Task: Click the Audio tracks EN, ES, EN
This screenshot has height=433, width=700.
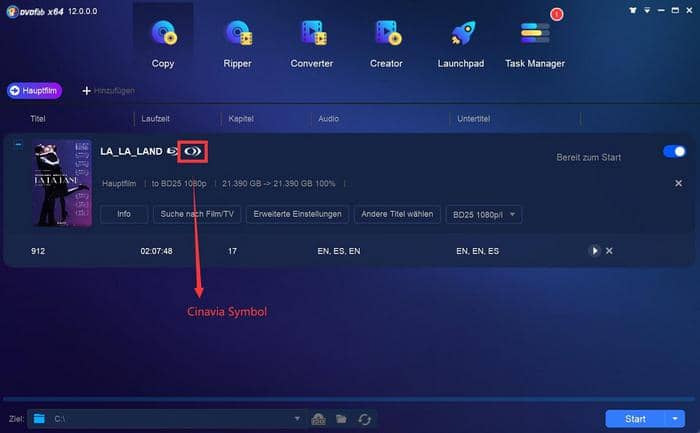Action: pyautogui.click(x=339, y=251)
